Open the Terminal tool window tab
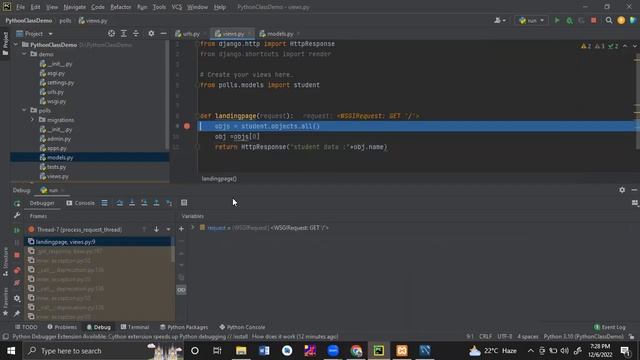Screen dimensions: 640x360 point(135,327)
